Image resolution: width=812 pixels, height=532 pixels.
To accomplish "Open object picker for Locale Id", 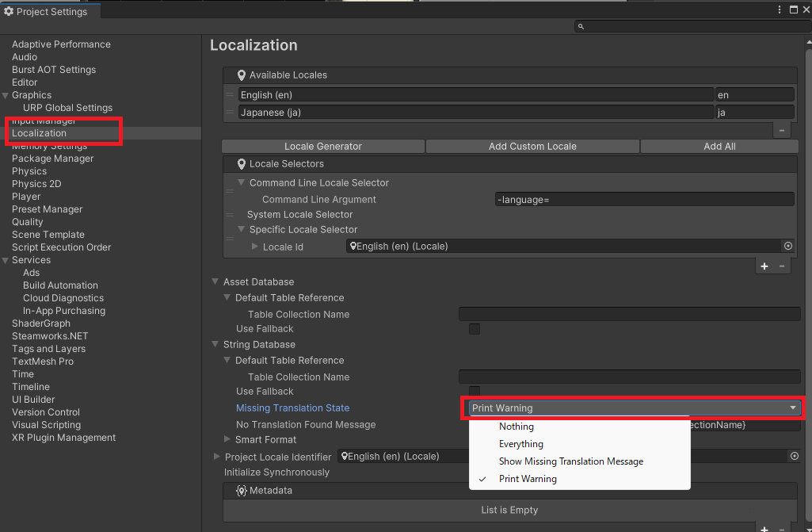I will (x=788, y=246).
